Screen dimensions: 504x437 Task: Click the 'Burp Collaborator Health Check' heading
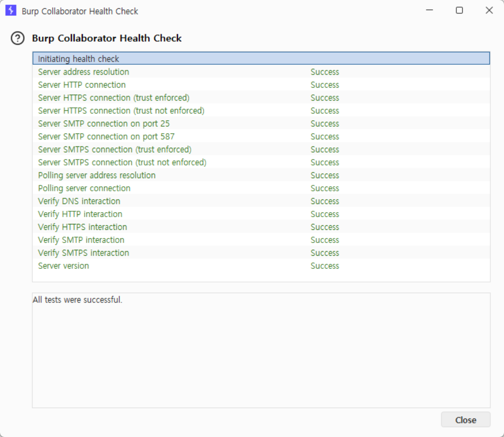click(x=107, y=38)
